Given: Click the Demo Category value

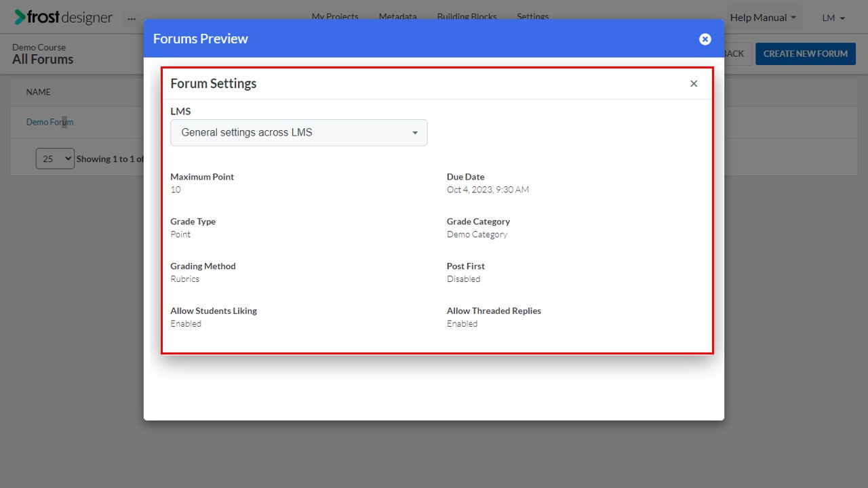Looking at the screenshot, I should point(477,235).
